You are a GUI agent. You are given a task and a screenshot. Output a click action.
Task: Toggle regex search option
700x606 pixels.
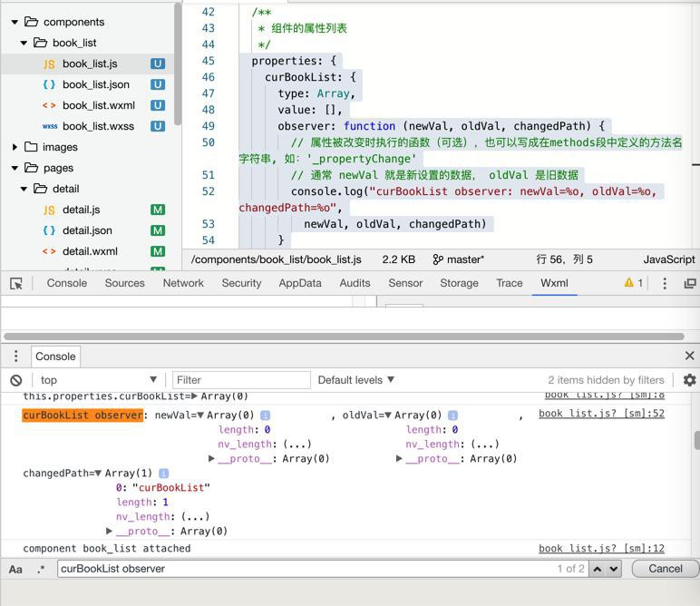point(41,569)
